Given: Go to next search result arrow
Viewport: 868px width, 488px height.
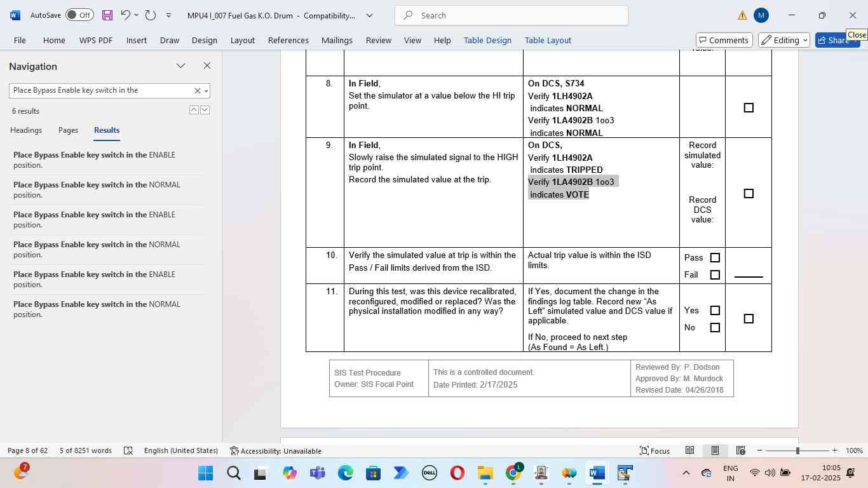Looking at the screenshot, I should coord(205,111).
